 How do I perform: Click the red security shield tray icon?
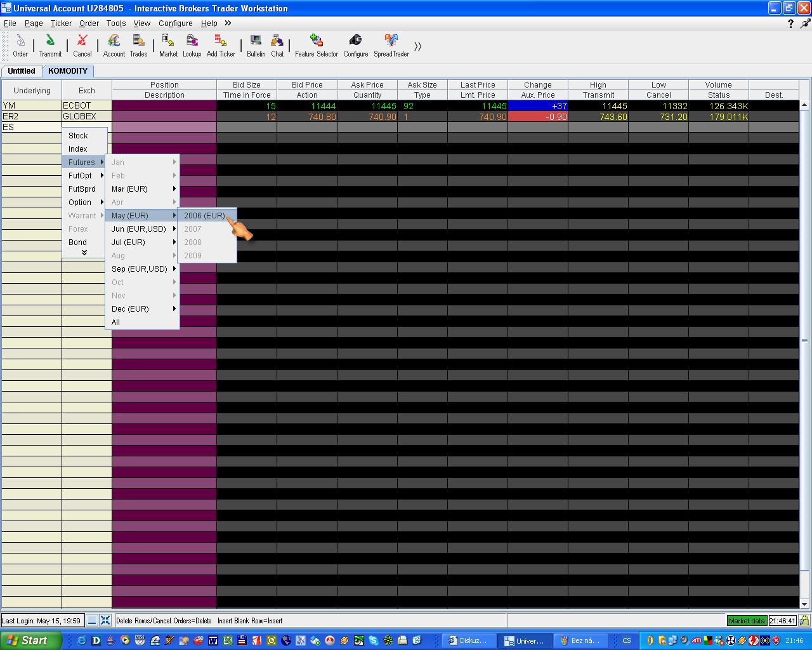(776, 640)
